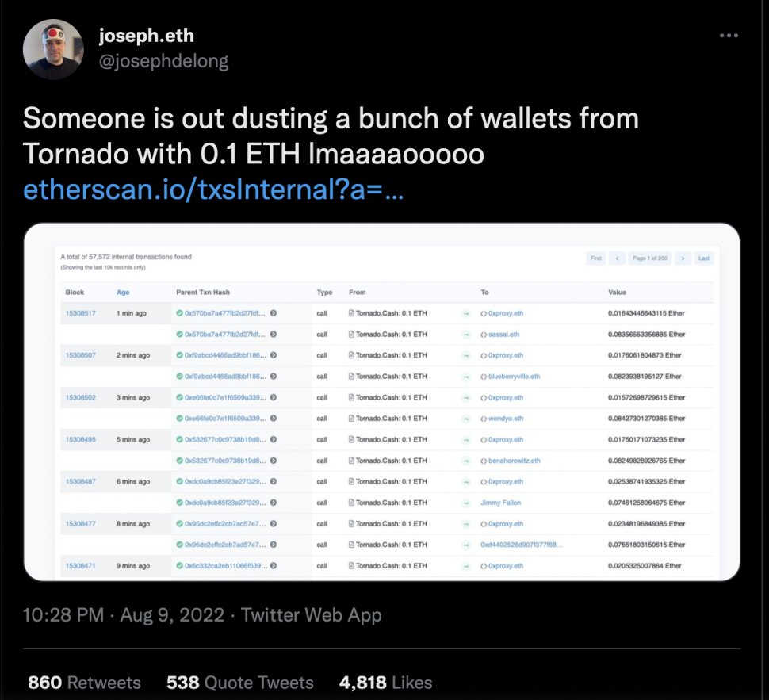
Task: View the 860 Retweets list
Action: (84, 682)
